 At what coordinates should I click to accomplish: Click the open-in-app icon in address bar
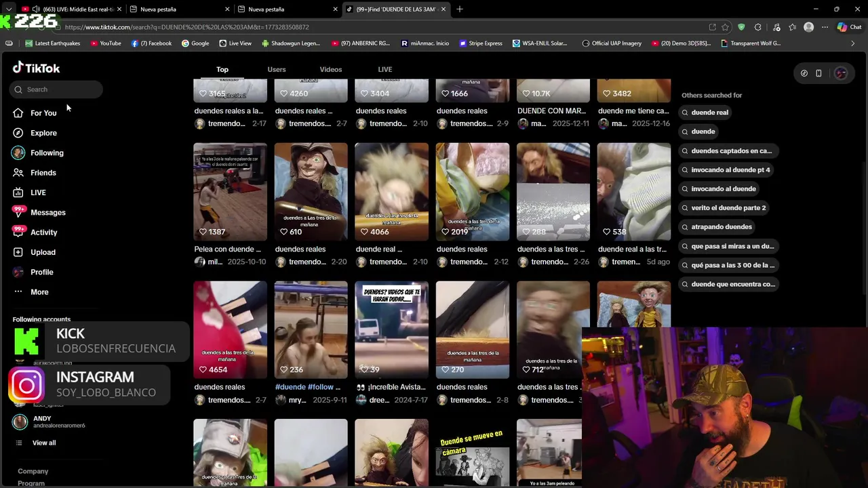click(x=712, y=27)
